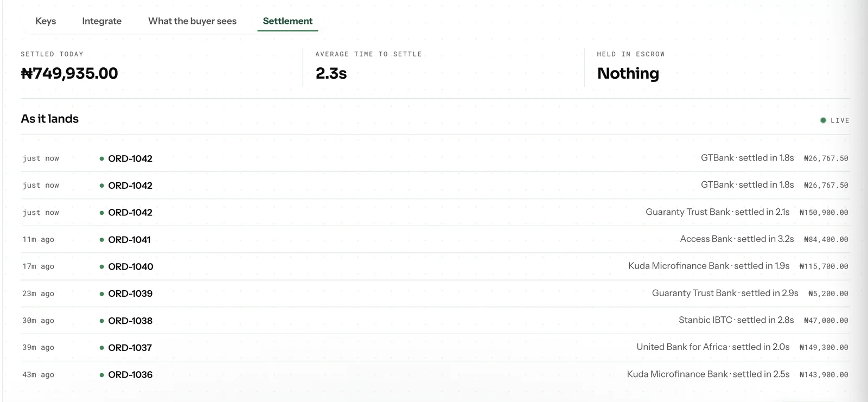Click the 2.3s average settle time
This screenshot has width=868, height=402.
331,73
